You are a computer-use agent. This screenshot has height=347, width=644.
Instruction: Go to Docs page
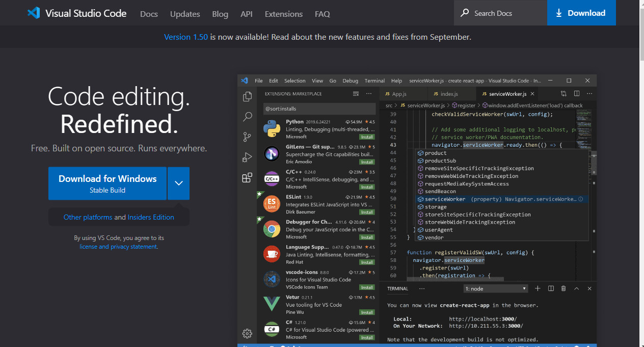[x=149, y=14]
